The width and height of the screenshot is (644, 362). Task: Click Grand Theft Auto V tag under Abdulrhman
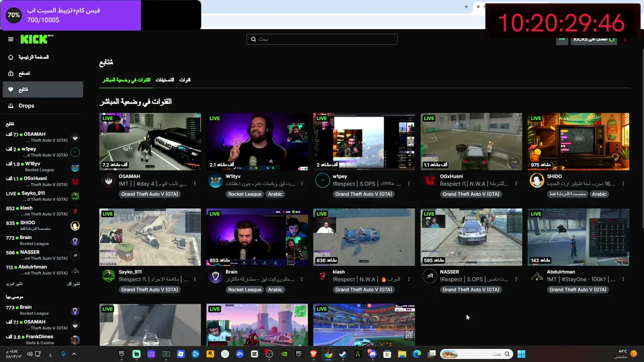[578, 290]
